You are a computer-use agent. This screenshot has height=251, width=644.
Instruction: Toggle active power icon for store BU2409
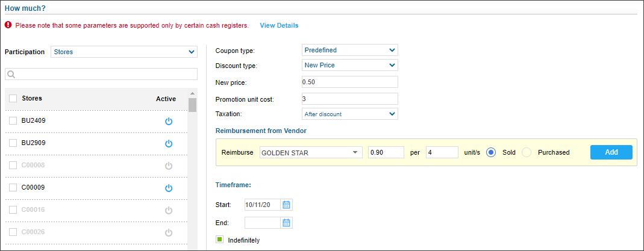[x=169, y=122]
